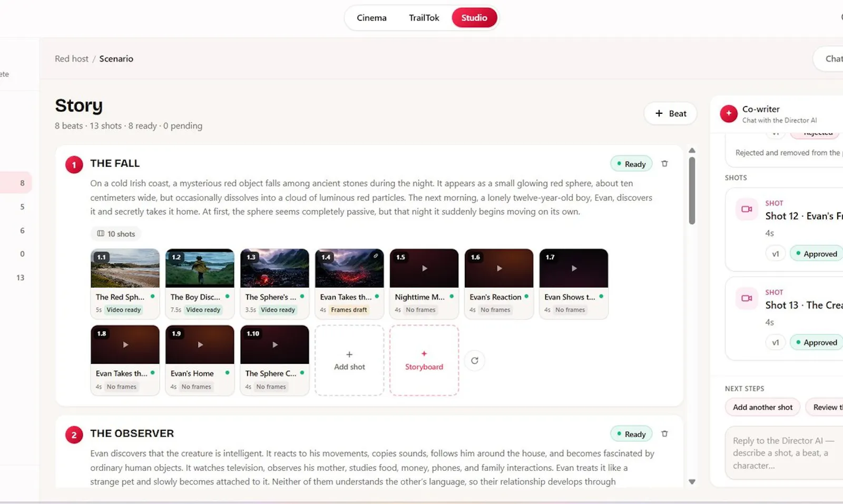Open shot 1.3 The Sphere's thumbnail
This screenshot has width=843, height=504.
[x=275, y=269]
